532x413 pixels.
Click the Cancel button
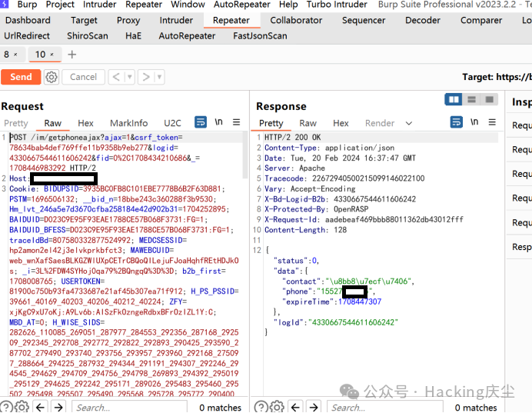84,77
